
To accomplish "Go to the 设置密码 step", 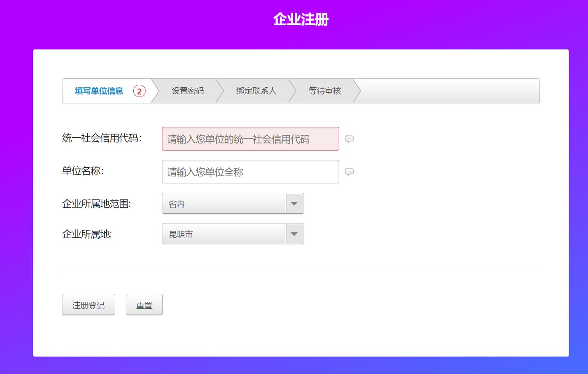I will click(188, 91).
